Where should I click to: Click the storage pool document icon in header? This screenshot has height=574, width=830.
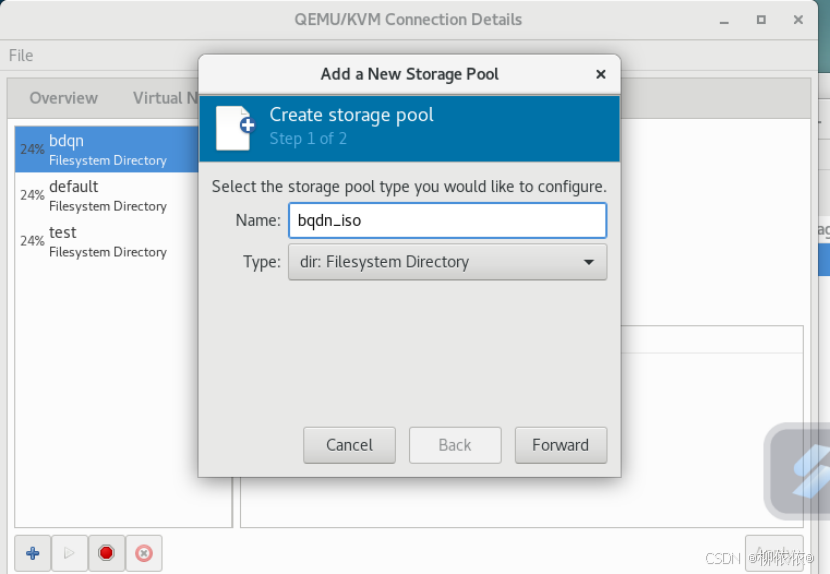tap(234, 127)
